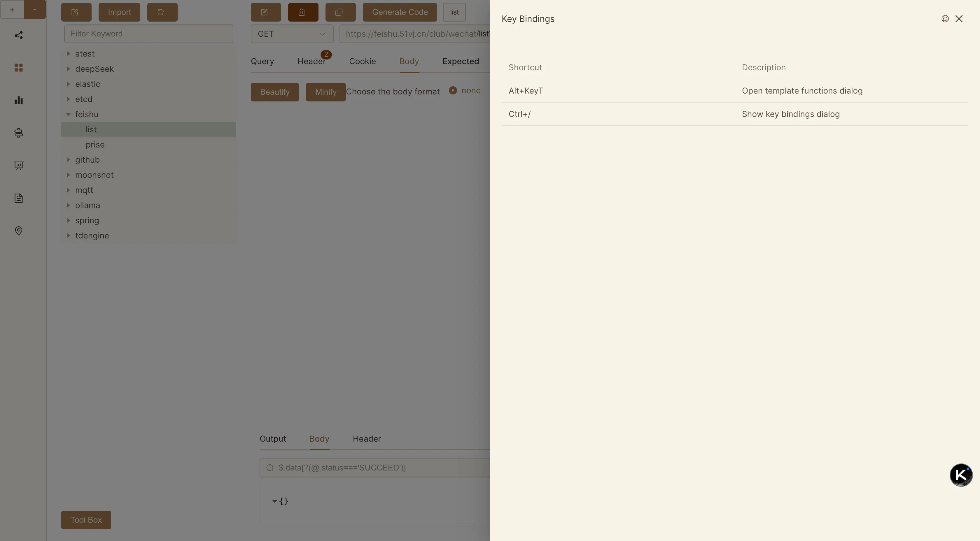Focus the Filter Keyword input
Screen dimensions: 980x541
pos(148,34)
